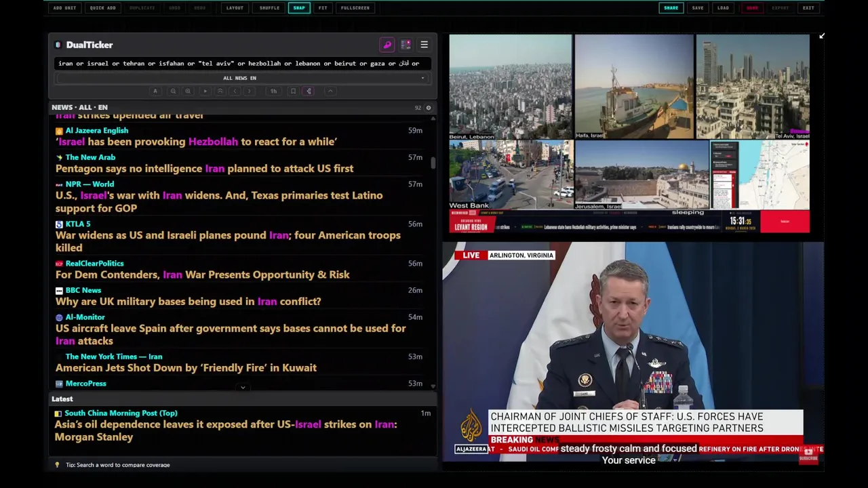Click the SAVE button
868x488 pixels.
[x=698, y=8]
